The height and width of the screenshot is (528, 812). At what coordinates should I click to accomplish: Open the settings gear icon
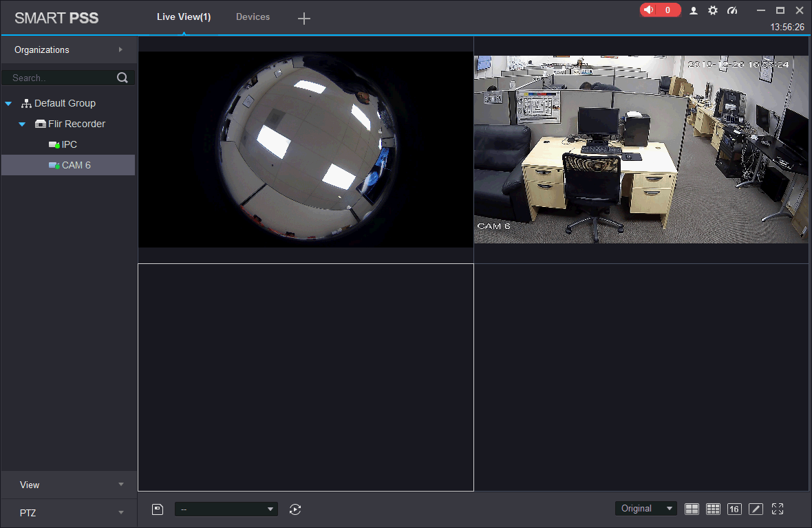[713, 10]
